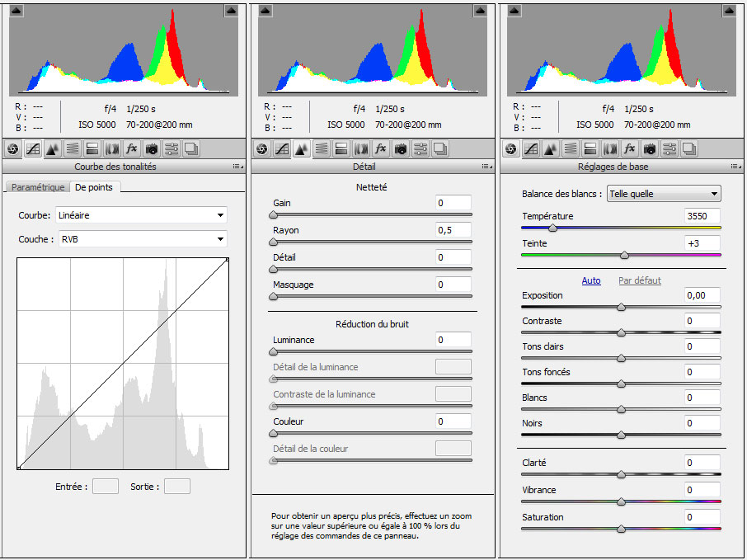Click the Couleur noise value field
This screenshot has height=560, width=747.
click(453, 421)
